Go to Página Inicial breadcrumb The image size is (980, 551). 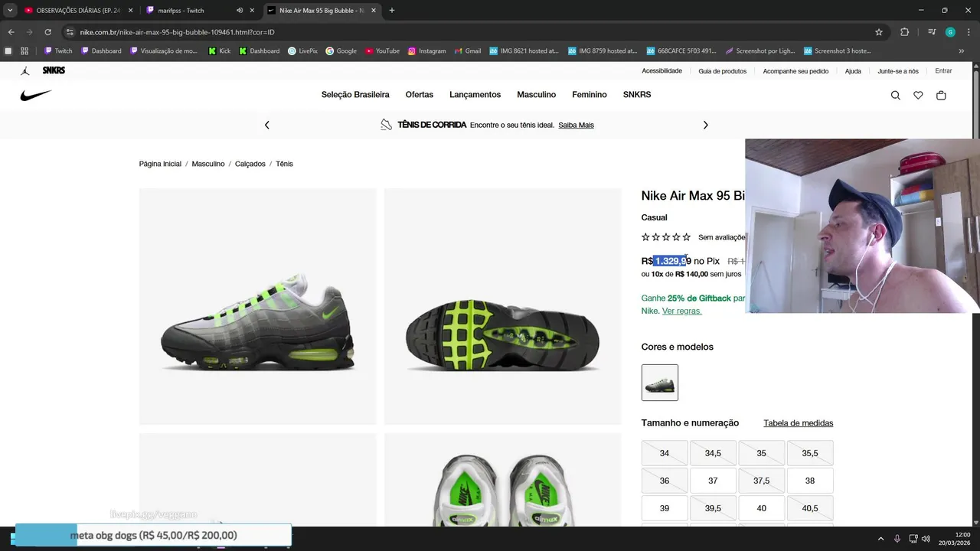(160, 164)
